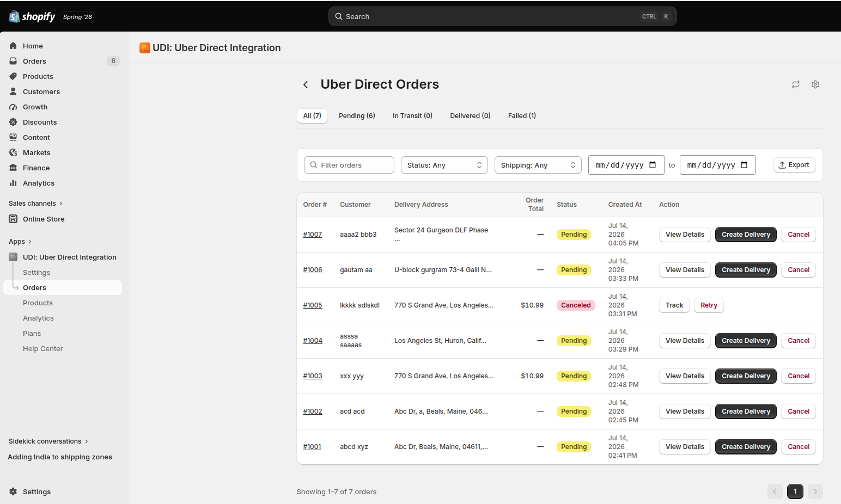Open order #1001 link
The image size is (841, 504).
pos(312,447)
